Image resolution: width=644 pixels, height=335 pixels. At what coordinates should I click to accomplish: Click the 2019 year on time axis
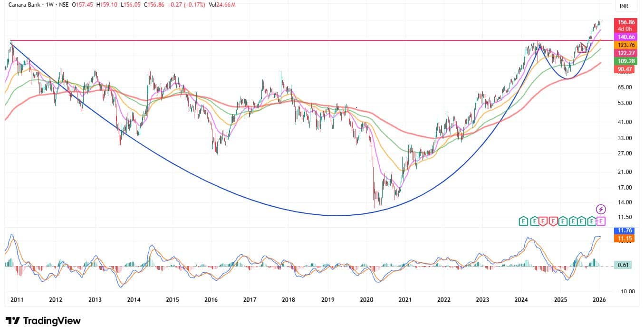[327, 300]
